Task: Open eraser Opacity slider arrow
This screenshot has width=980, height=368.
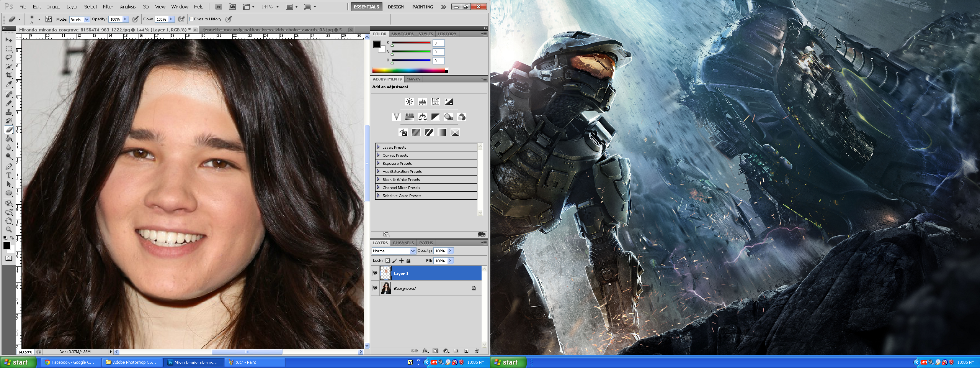Action: [x=125, y=19]
